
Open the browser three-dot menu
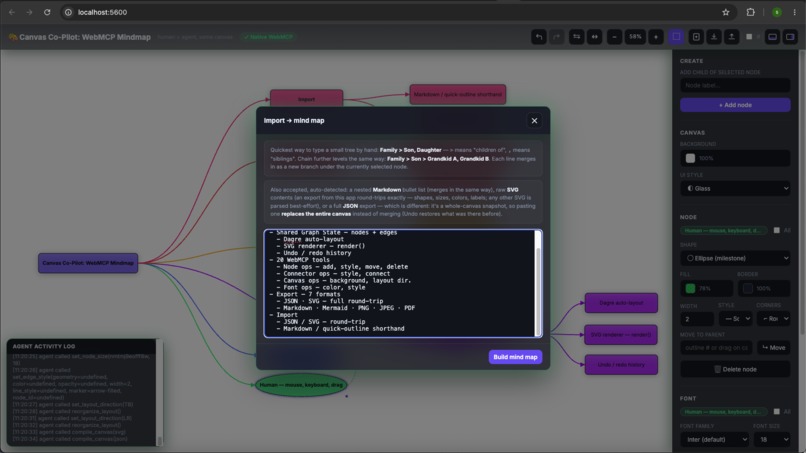click(794, 12)
